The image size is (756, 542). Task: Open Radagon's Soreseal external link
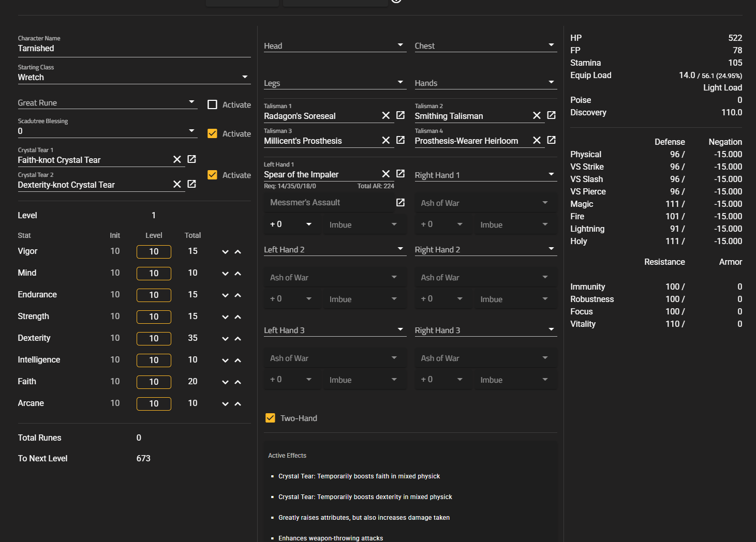click(x=401, y=115)
